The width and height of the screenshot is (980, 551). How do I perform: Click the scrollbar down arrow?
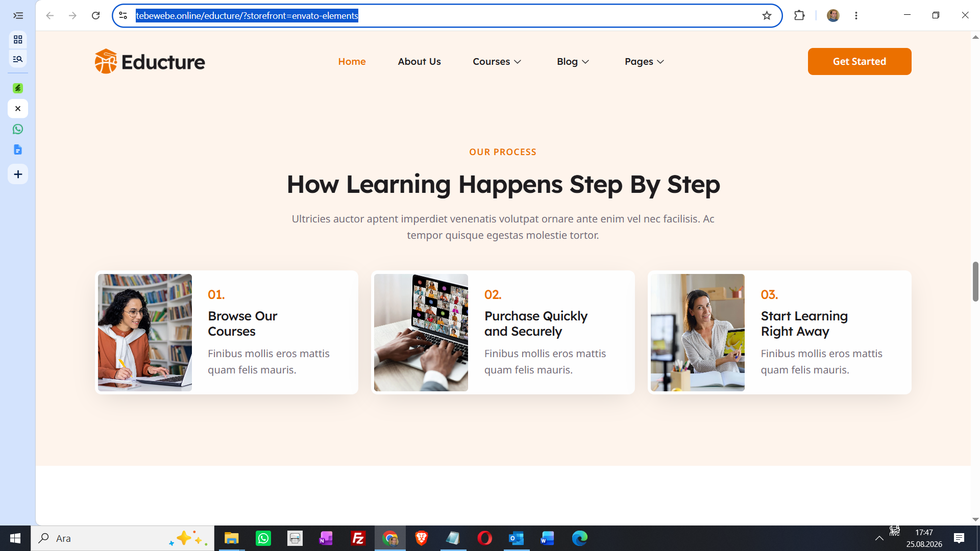975,519
